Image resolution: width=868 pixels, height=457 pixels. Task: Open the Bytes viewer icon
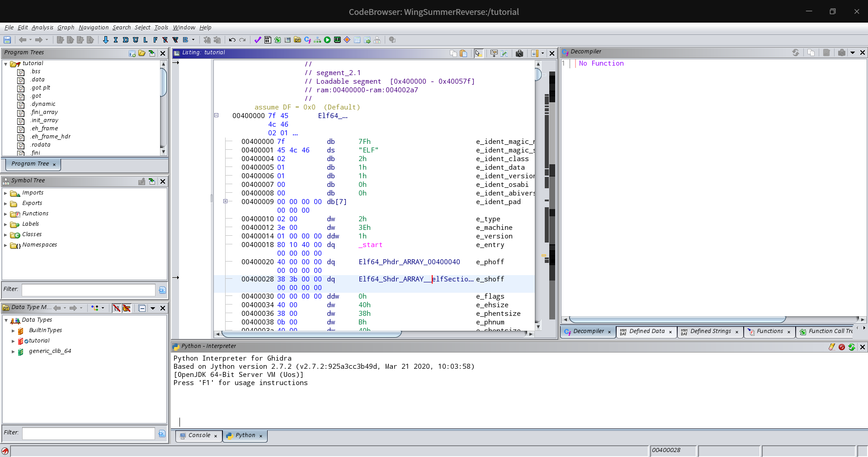click(x=268, y=40)
